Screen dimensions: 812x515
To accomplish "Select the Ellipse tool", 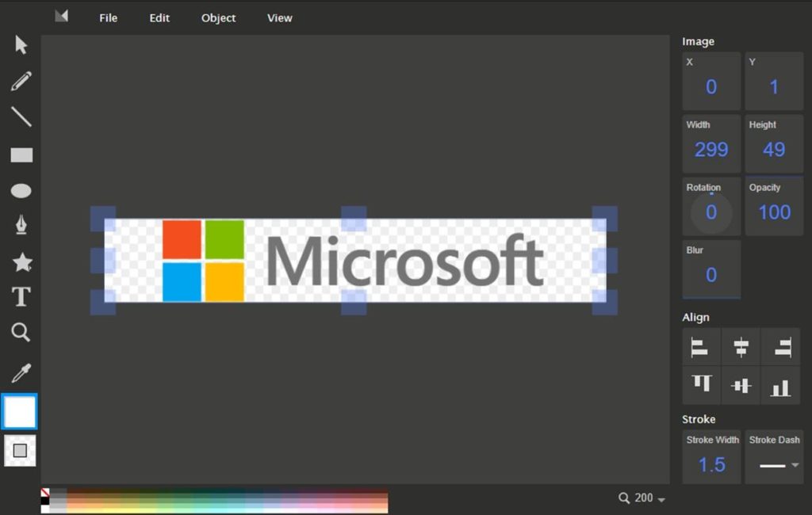I will tap(21, 190).
